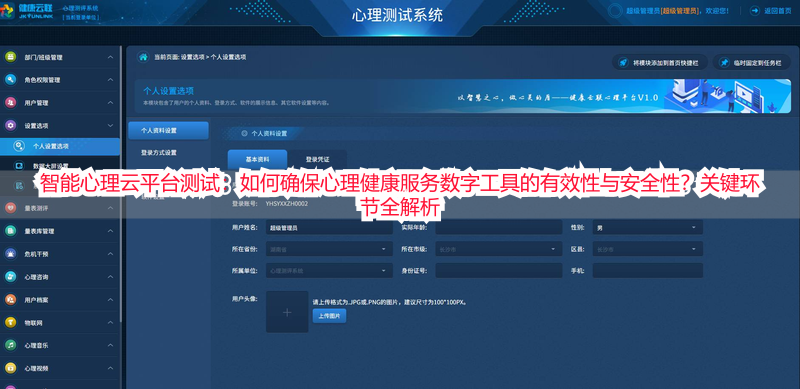Click the 返回首页 button

[770, 11]
